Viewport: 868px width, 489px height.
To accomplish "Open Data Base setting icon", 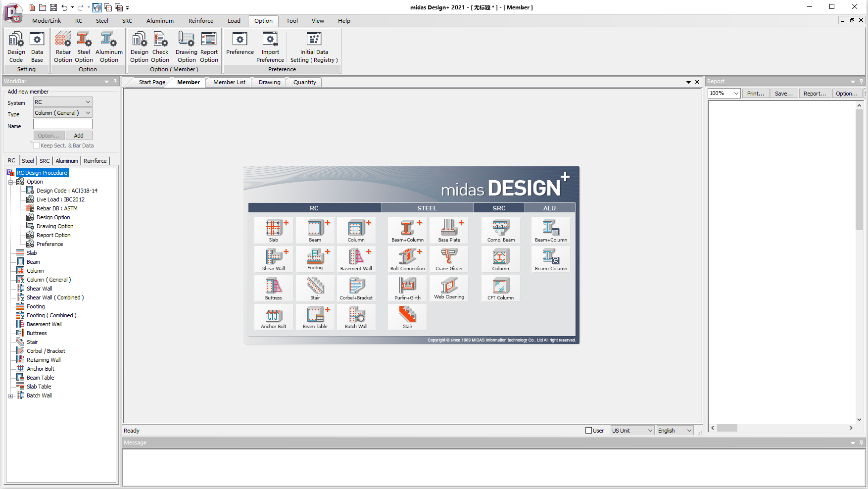I will tap(37, 47).
